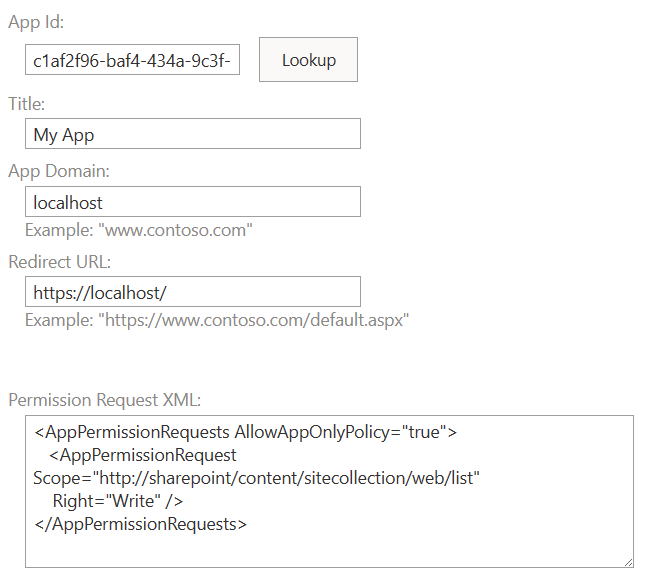The height and width of the screenshot is (578, 664).
Task: Click the Lookup button
Action: click(308, 60)
